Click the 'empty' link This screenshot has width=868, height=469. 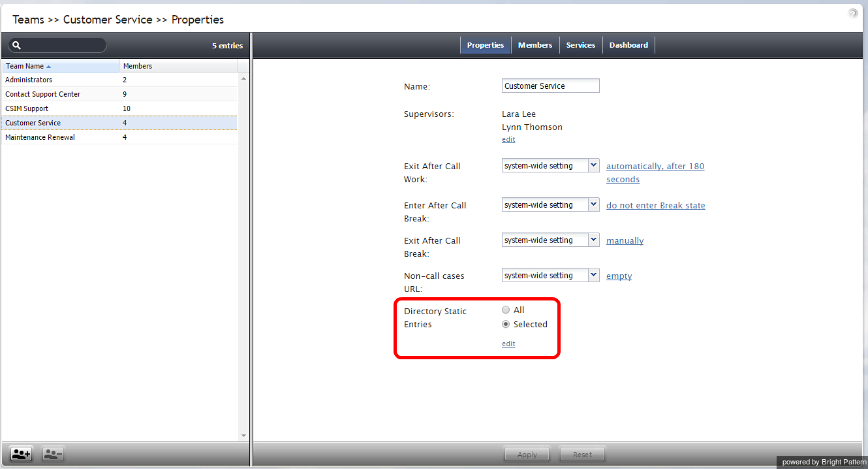pyautogui.click(x=619, y=276)
